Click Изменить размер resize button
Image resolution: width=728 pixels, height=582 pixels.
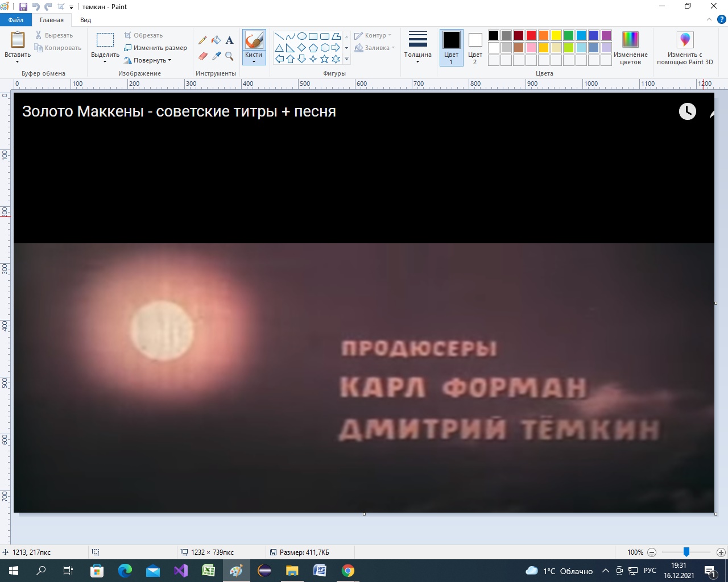tap(155, 48)
